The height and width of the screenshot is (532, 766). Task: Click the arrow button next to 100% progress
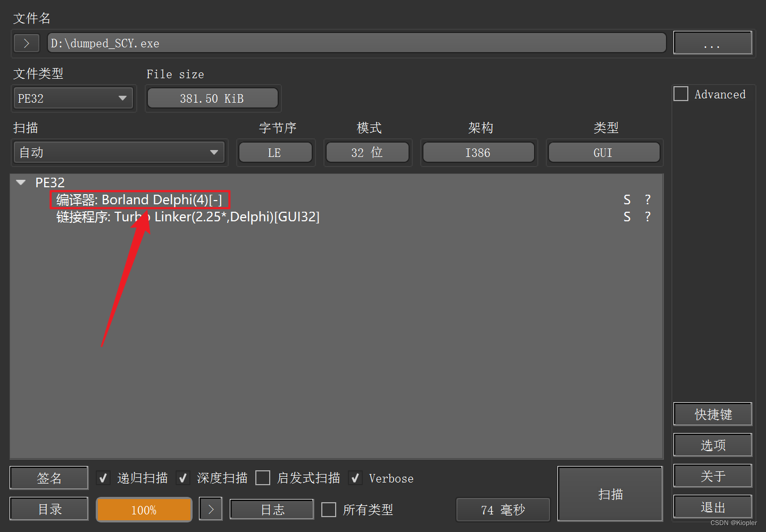pos(211,509)
